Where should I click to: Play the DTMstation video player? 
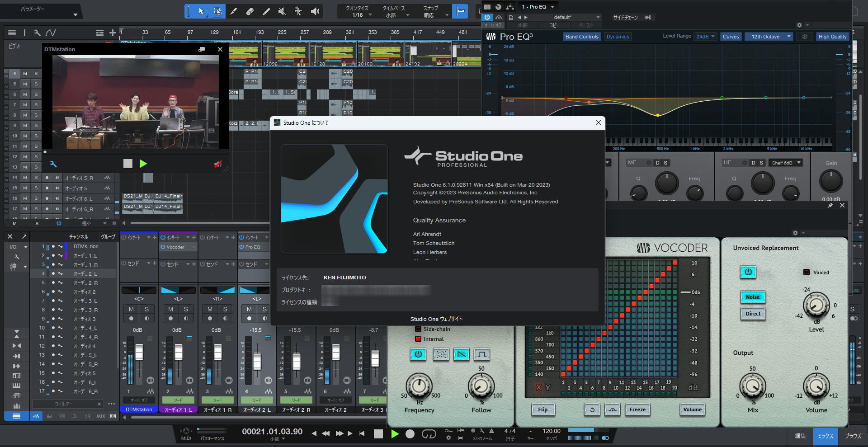tap(143, 164)
